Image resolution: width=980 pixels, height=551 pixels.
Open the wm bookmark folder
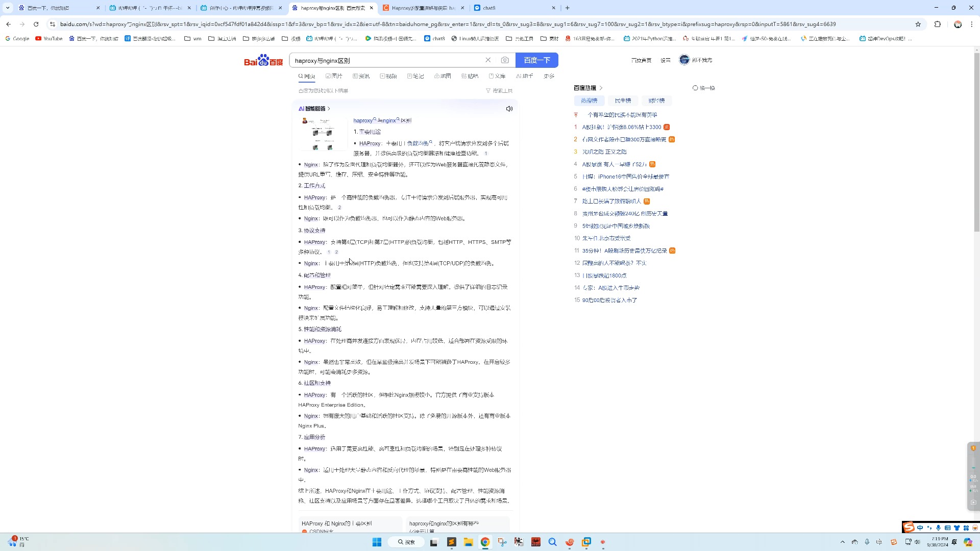[193, 38]
